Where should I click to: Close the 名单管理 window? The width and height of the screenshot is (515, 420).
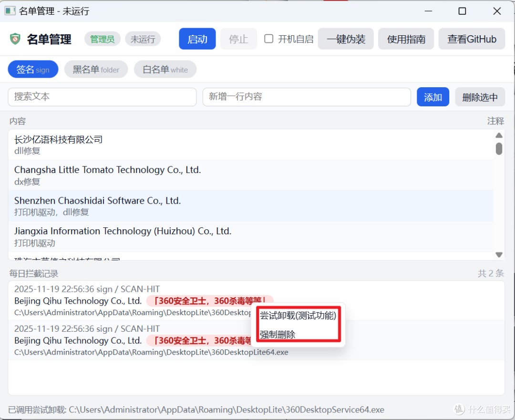click(x=497, y=11)
